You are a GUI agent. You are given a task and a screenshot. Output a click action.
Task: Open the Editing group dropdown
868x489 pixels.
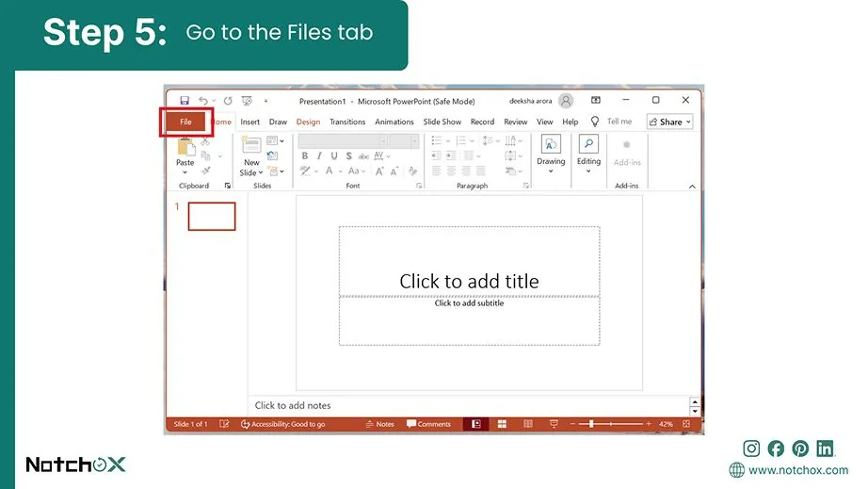point(588,155)
